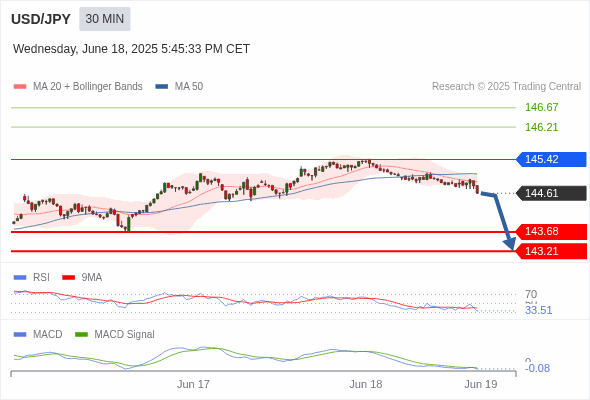Click the 146.67 resistance level label

(541, 107)
